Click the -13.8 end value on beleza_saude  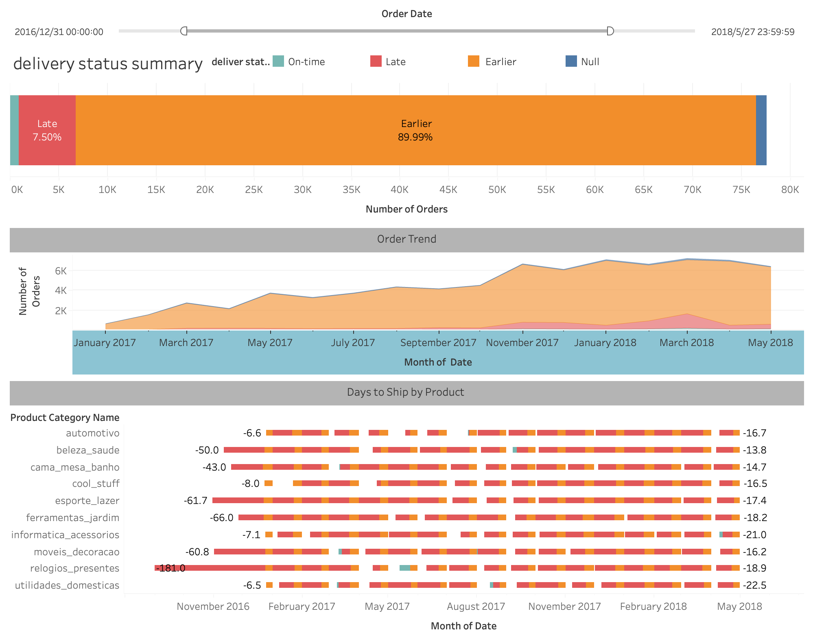755,450
